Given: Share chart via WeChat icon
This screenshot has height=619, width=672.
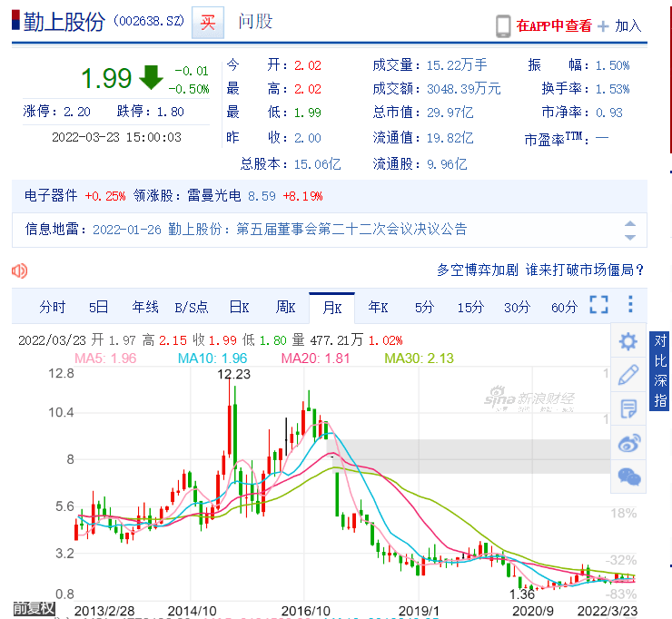Looking at the screenshot, I should (628, 477).
